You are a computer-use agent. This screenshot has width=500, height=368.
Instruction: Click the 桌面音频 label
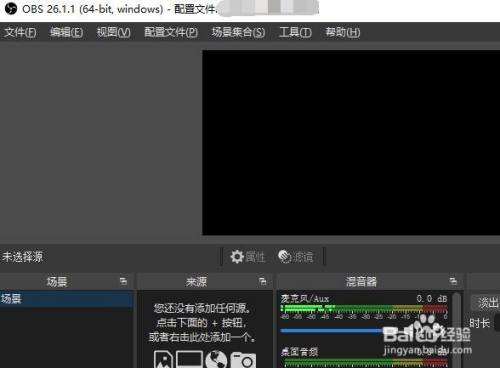click(299, 351)
